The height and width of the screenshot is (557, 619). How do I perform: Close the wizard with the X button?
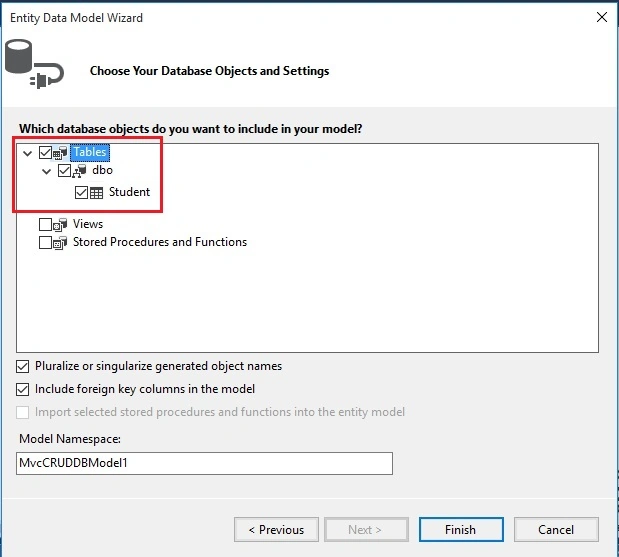tap(602, 17)
